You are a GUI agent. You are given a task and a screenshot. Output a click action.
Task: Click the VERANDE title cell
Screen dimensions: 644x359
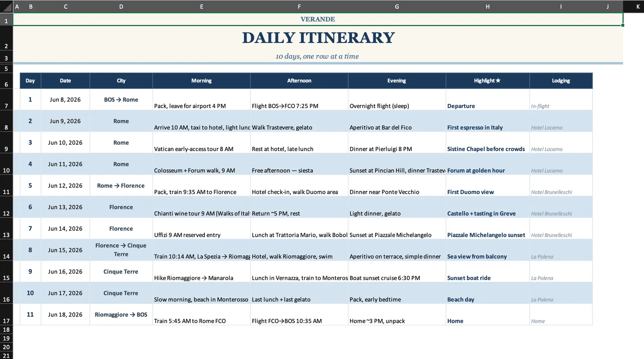[x=318, y=19]
